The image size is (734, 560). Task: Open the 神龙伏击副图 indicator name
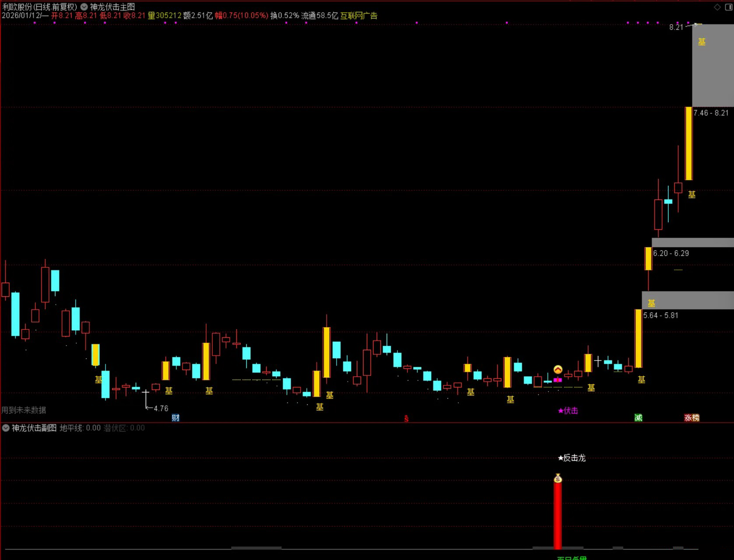(x=34, y=428)
